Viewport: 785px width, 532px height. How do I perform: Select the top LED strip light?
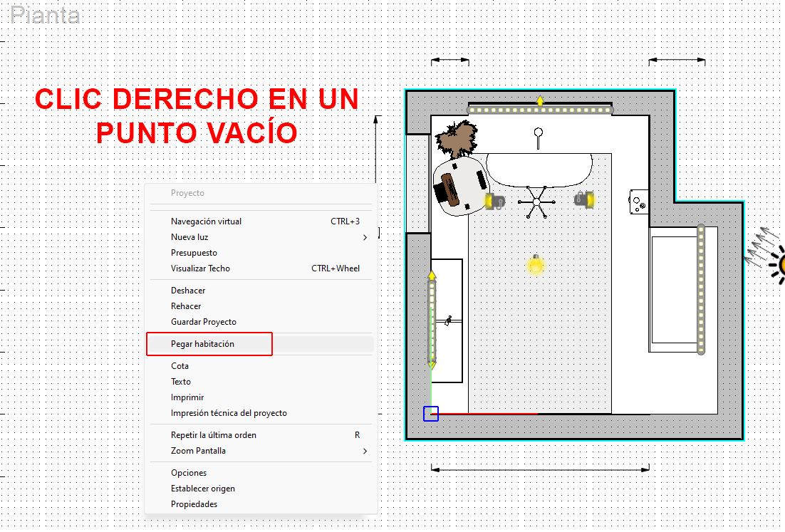click(x=540, y=110)
